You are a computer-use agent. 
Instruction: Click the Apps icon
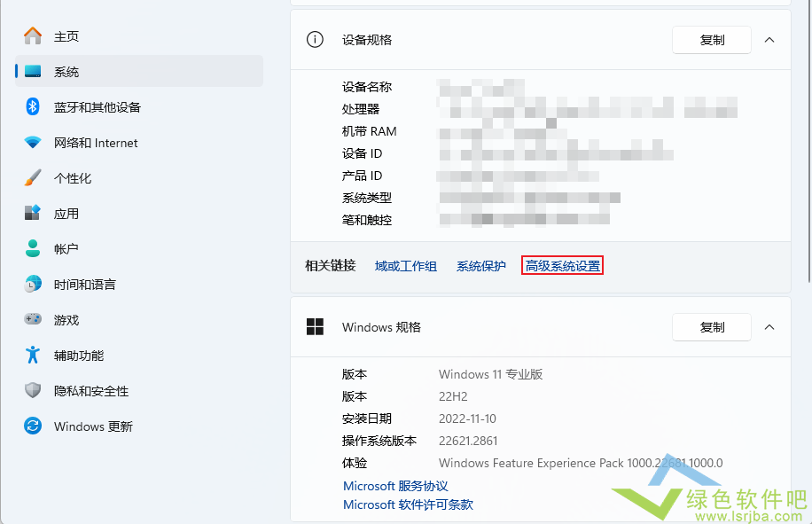[x=33, y=213]
